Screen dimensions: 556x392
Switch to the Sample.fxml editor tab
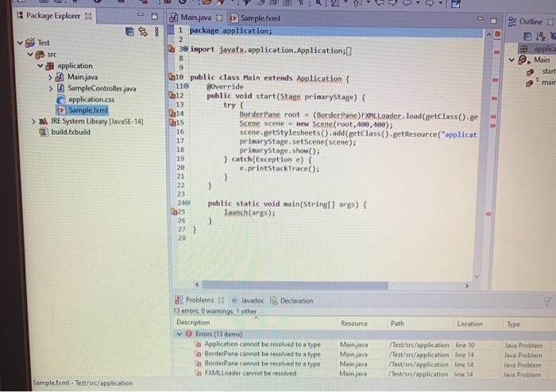pyautogui.click(x=260, y=18)
